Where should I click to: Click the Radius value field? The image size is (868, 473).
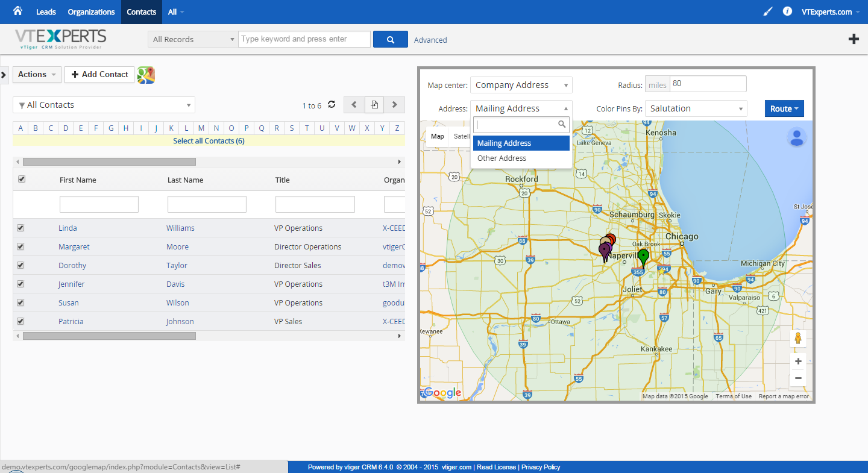click(708, 84)
